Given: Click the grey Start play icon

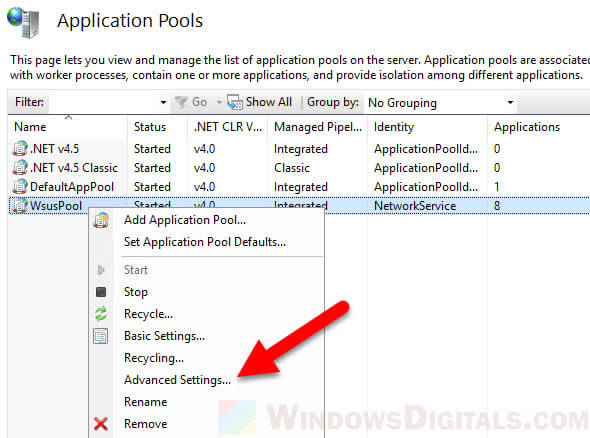Looking at the screenshot, I should click(101, 270).
